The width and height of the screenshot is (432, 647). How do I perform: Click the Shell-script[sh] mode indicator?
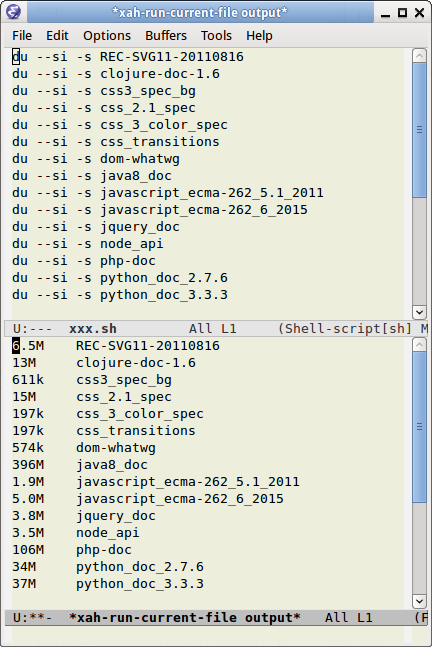[345, 329]
